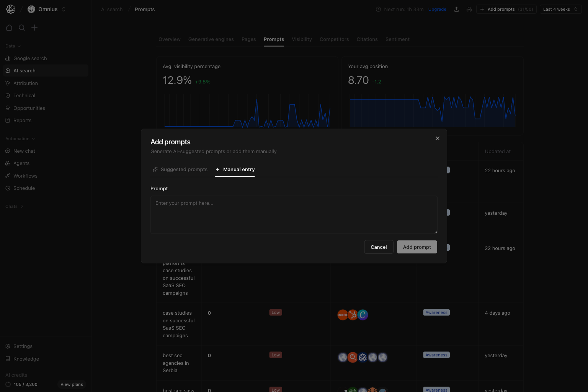Image resolution: width=588 pixels, height=392 pixels.
Task: Open Workflows in sidebar
Action: (46, 176)
